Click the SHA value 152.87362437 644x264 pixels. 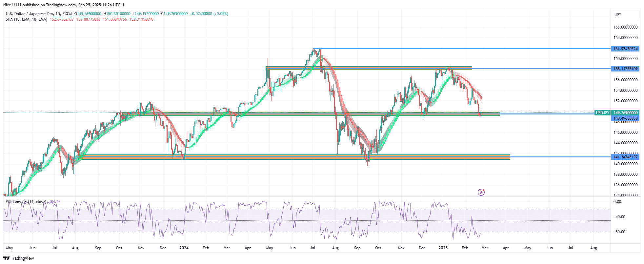[62, 19]
